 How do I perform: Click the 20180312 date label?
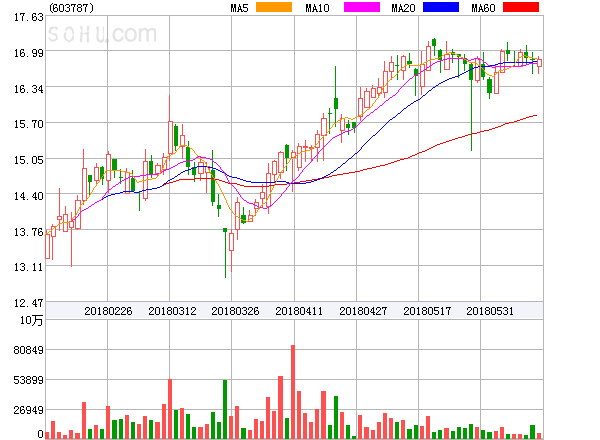coord(172,311)
